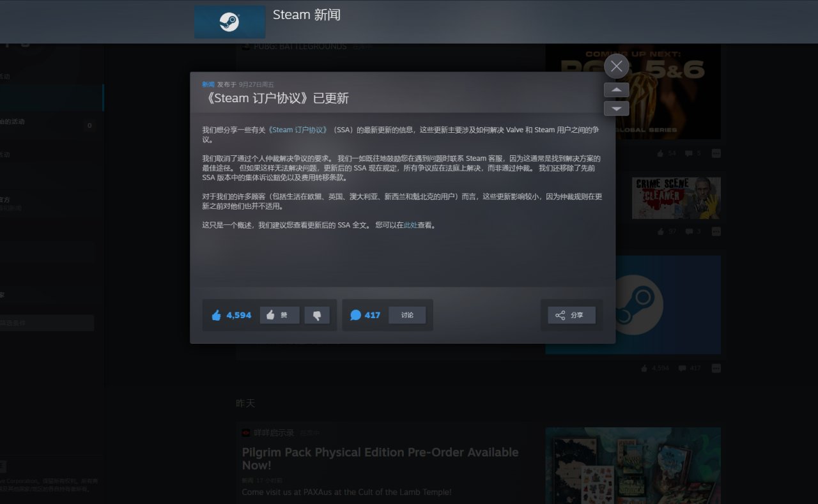Click the publish date 9月27日周五

tap(256, 84)
